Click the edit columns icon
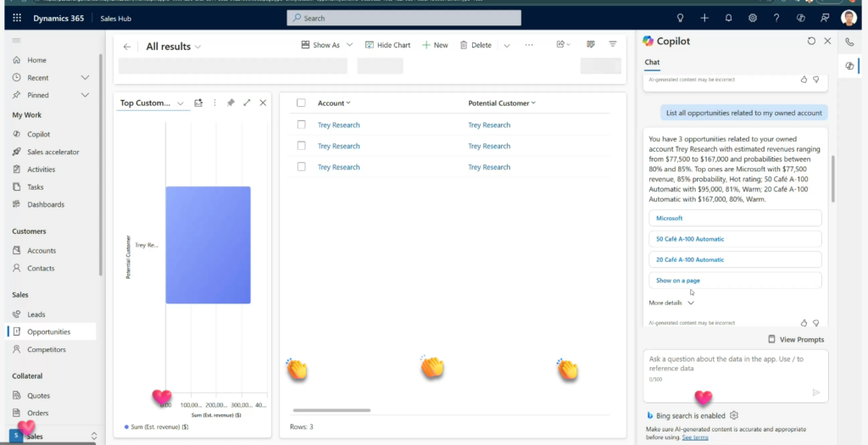The height and width of the screenshot is (445, 868). pyautogui.click(x=591, y=44)
